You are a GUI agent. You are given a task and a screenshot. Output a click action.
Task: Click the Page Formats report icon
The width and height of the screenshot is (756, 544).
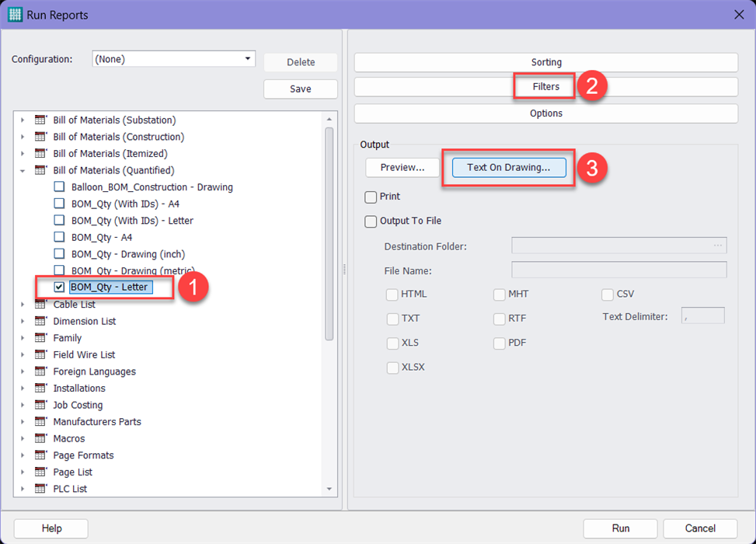point(40,455)
